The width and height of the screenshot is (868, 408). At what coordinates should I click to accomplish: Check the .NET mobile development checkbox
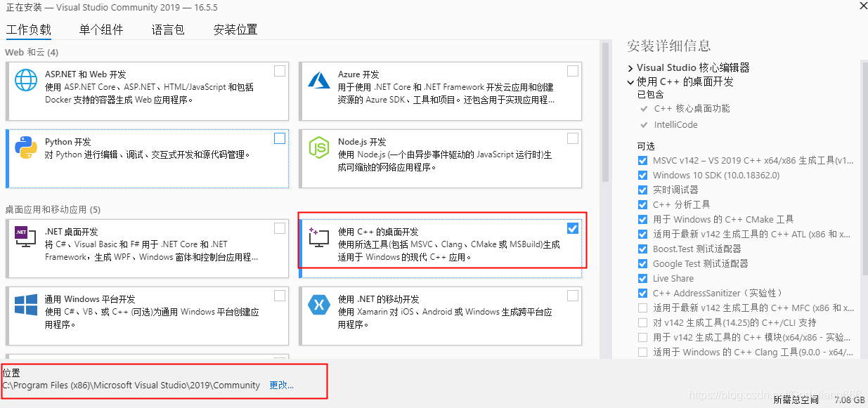coord(573,296)
